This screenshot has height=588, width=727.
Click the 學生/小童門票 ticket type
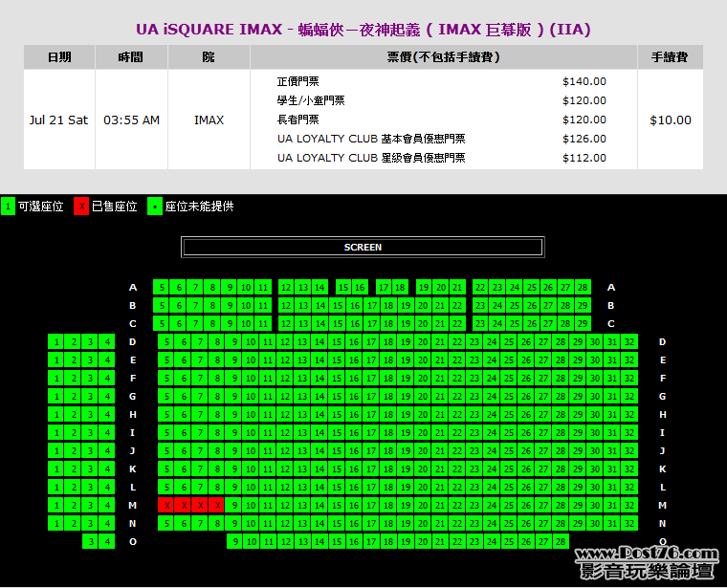[311, 100]
